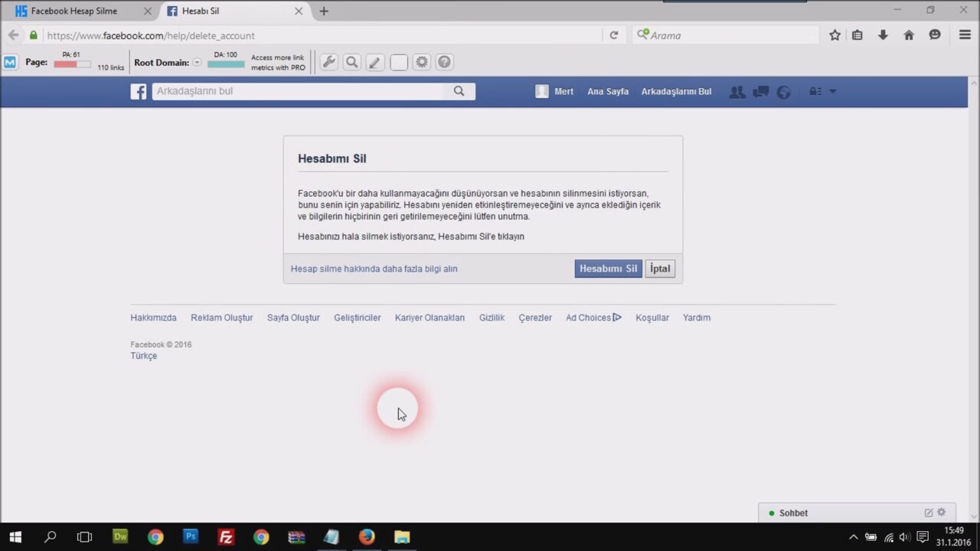Bookmark this page with star icon
980x551 pixels.
pyautogui.click(x=835, y=35)
